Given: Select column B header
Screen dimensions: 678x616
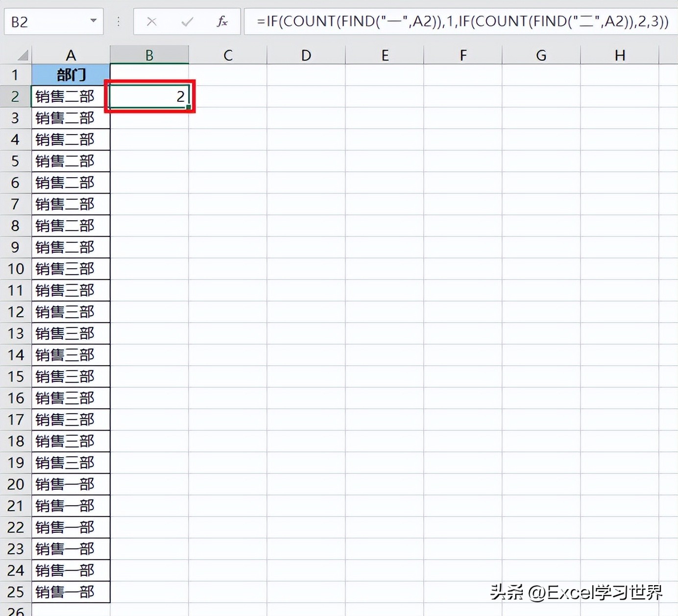Looking at the screenshot, I should pyautogui.click(x=149, y=55).
